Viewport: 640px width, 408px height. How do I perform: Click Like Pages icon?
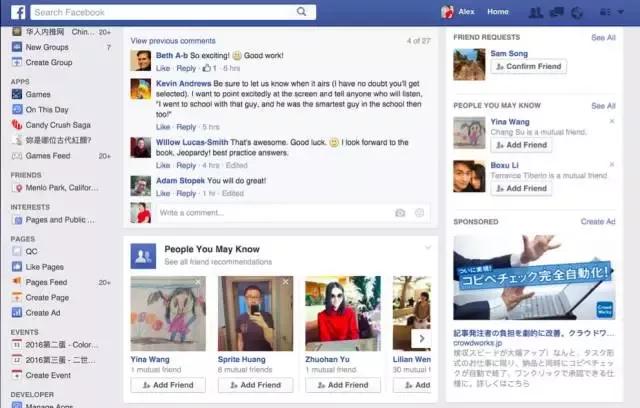17,267
